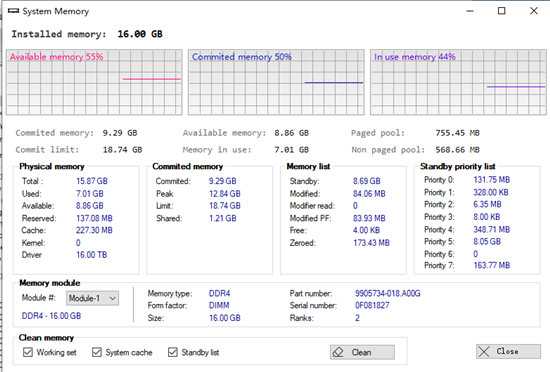Click the Cache value 227.30 MB
The width and height of the screenshot is (550, 372).
coord(94,230)
